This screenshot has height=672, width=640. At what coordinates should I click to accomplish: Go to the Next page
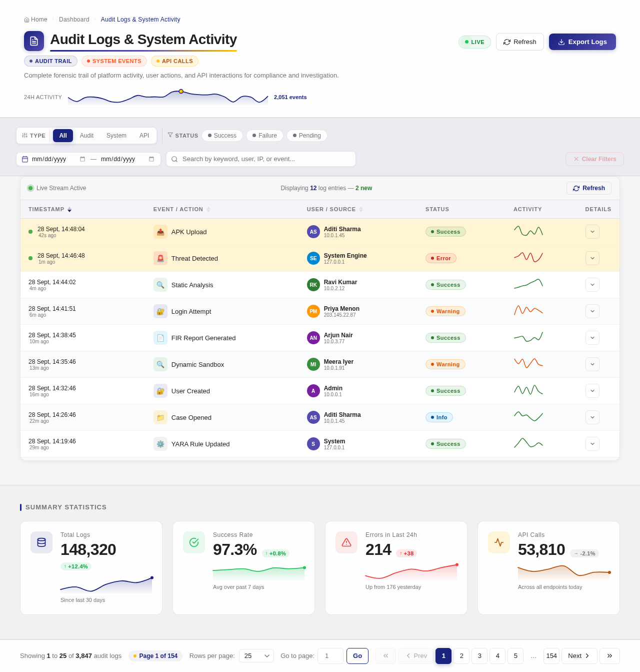tap(579, 656)
